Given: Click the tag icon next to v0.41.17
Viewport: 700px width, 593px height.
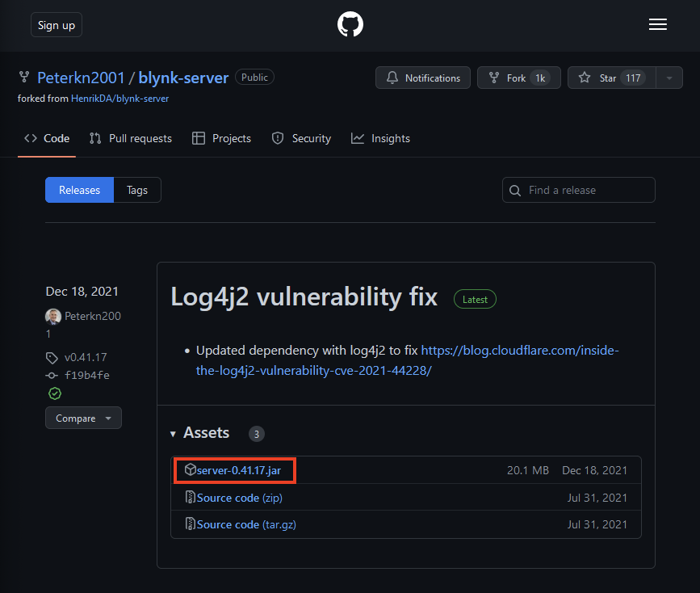Looking at the screenshot, I should [x=52, y=358].
